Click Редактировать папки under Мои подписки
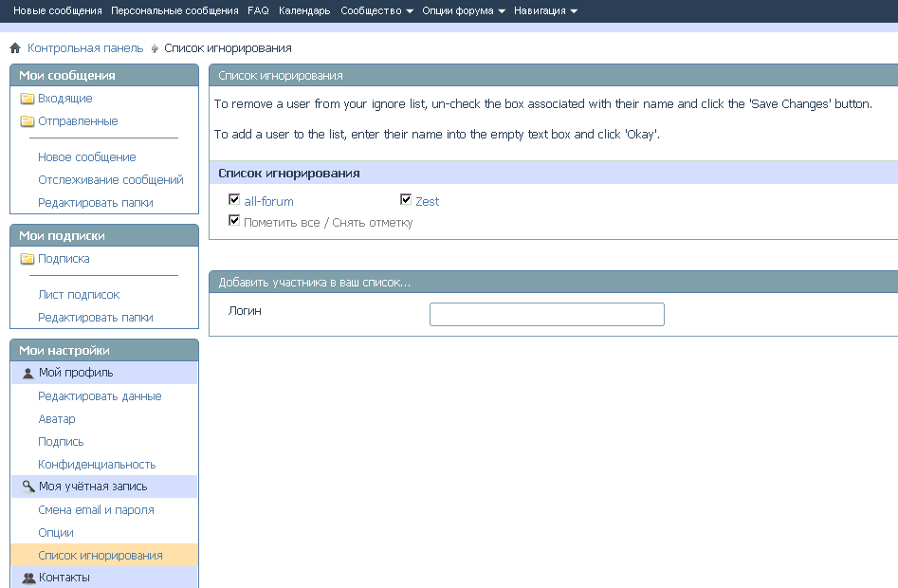 96,318
